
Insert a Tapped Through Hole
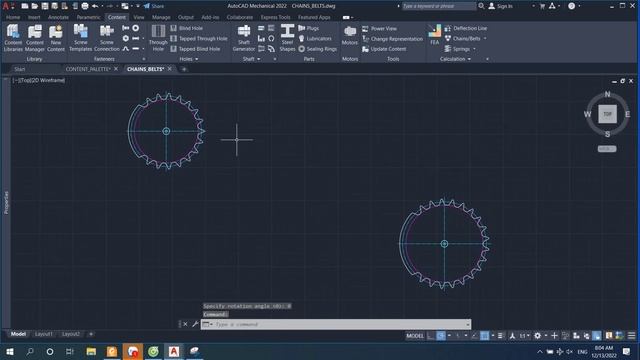(199, 38)
